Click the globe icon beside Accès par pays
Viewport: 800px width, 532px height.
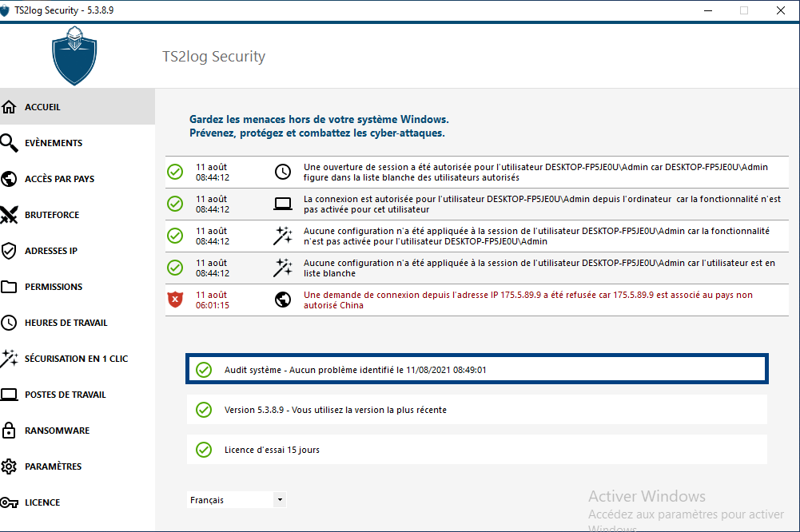point(9,179)
